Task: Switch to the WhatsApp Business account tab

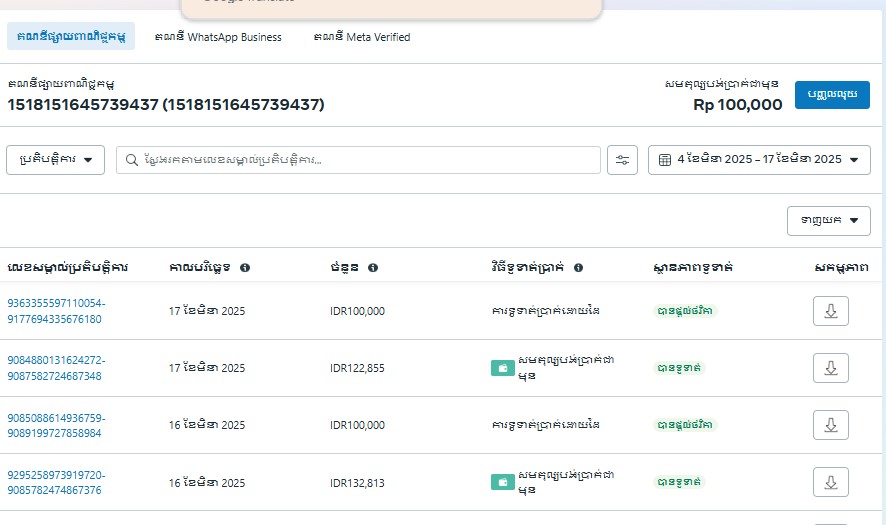Action: (x=218, y=37)
